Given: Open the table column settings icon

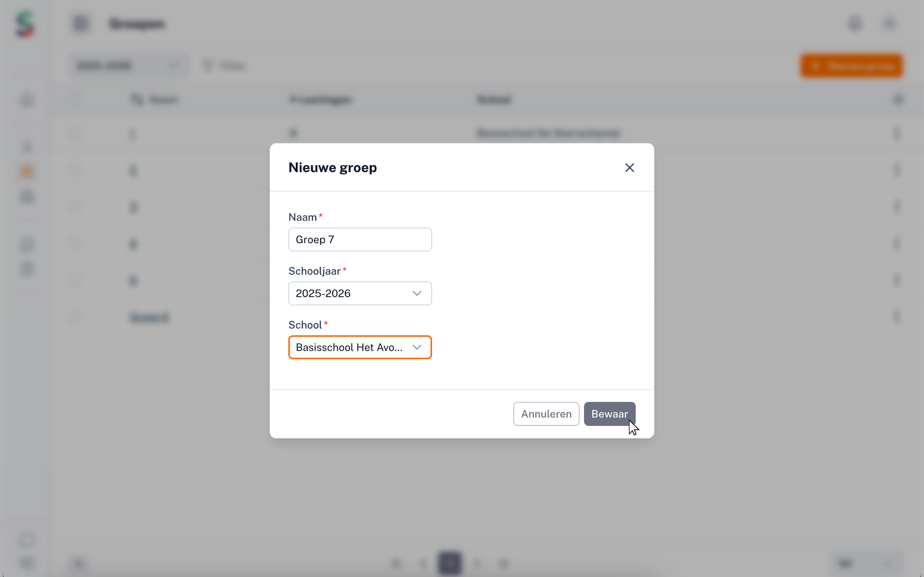Looking at the screenshot, I should pos(898,100).
